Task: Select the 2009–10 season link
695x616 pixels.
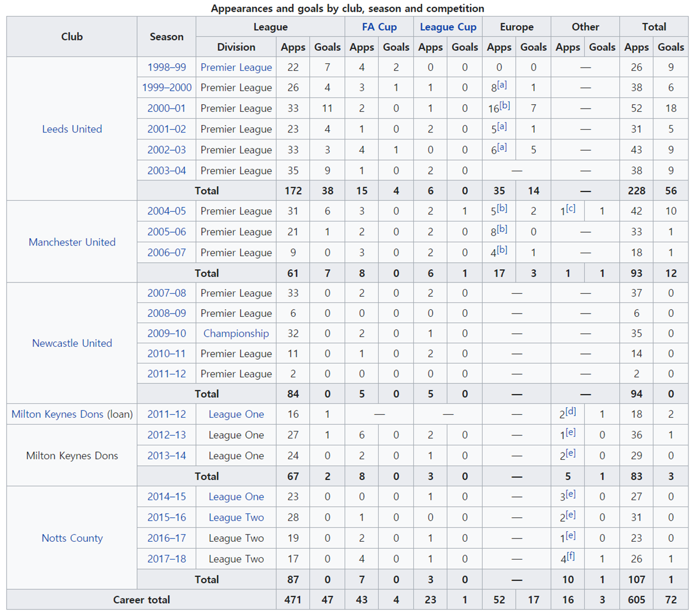Action: tap(166, 333)
